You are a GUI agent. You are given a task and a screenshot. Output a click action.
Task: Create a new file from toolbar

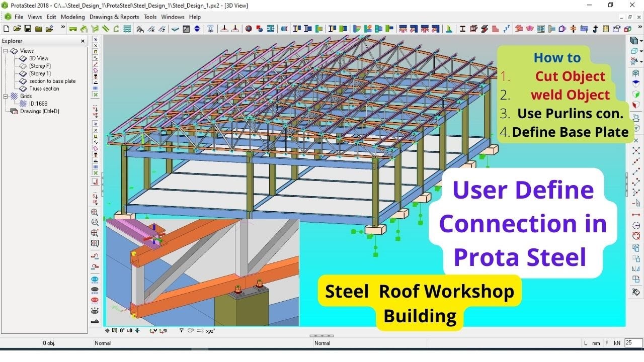[x=6, y=29]
